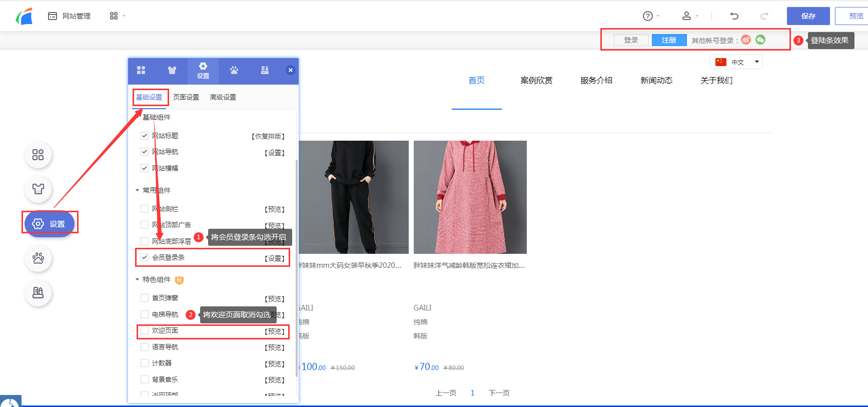Click 设置 link for 会员登录条

pos(275,258)
